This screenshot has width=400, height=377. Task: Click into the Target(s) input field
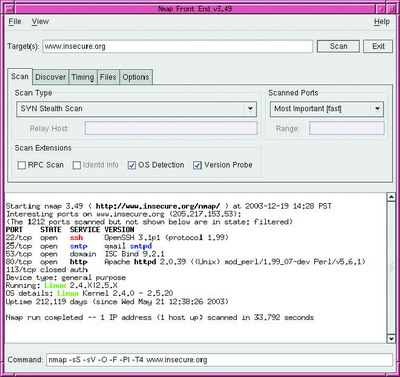click(178, 46)
